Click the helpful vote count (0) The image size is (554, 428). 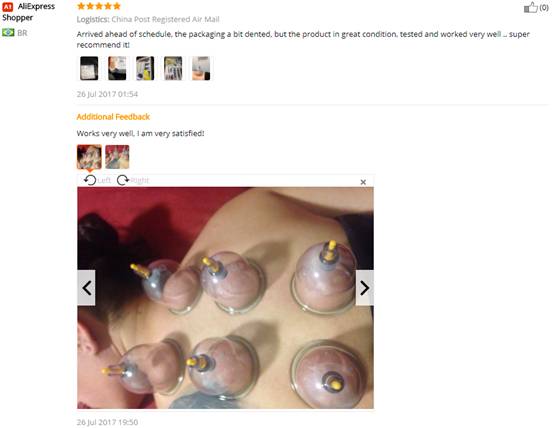point(544,7)
